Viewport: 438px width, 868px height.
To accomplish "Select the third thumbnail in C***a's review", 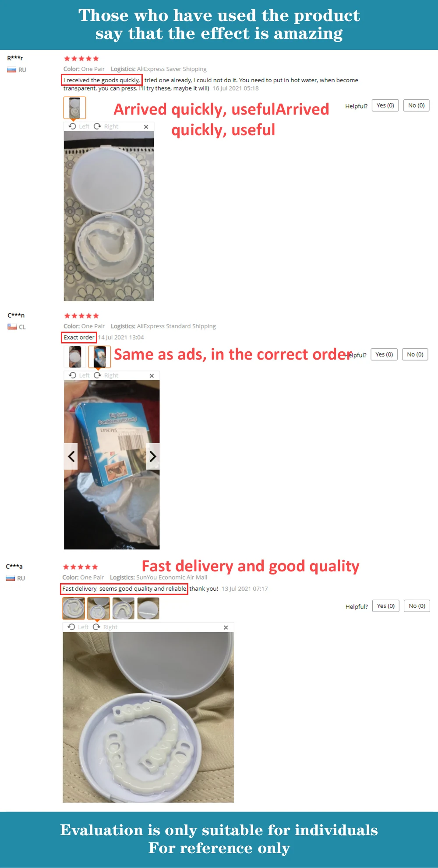I will coord(124,608).
